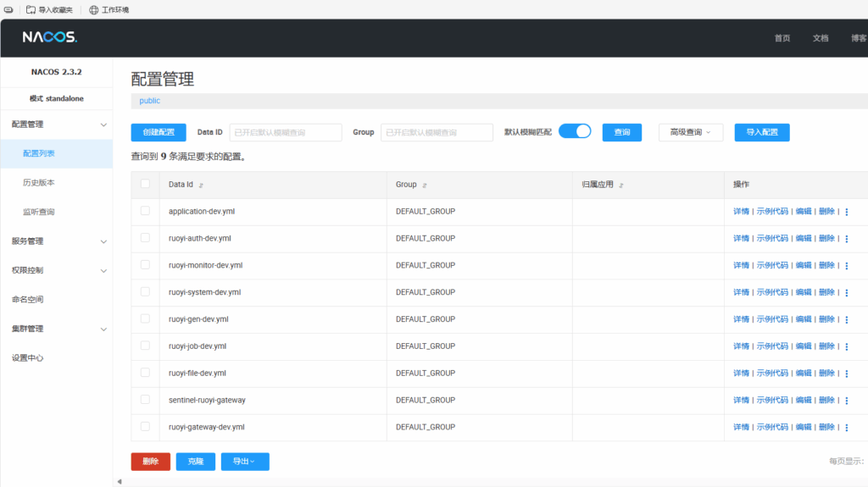Select checkbox for ruoyi-auth-dev.yml row
The image size is (868, 487).
[145, 238]
